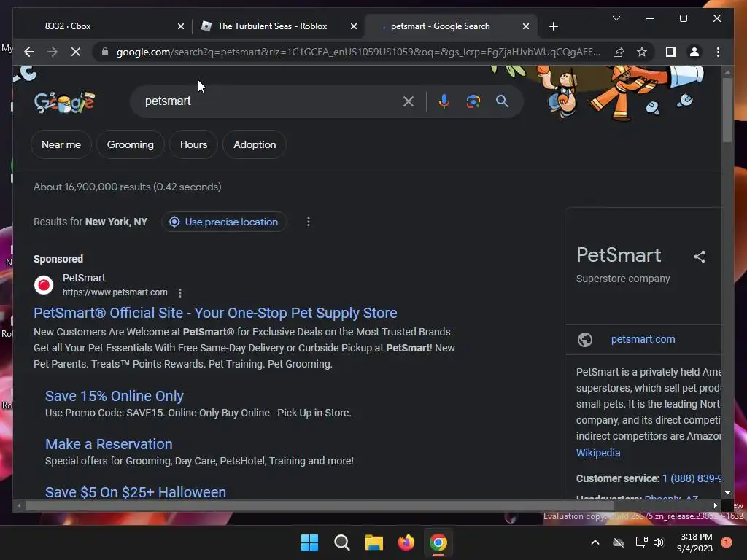
Task: Show hidden system tray icons
Action: 595,542
